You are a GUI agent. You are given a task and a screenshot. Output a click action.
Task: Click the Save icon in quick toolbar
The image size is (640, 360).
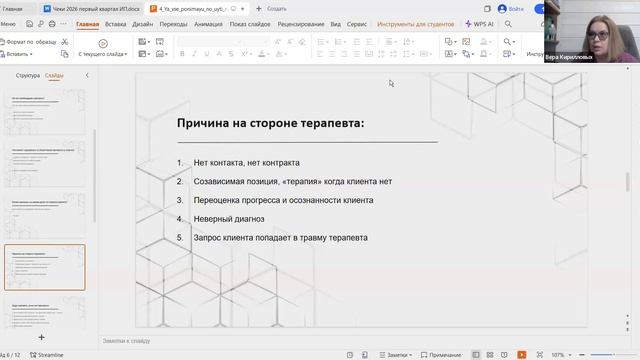tap(29, 24)
